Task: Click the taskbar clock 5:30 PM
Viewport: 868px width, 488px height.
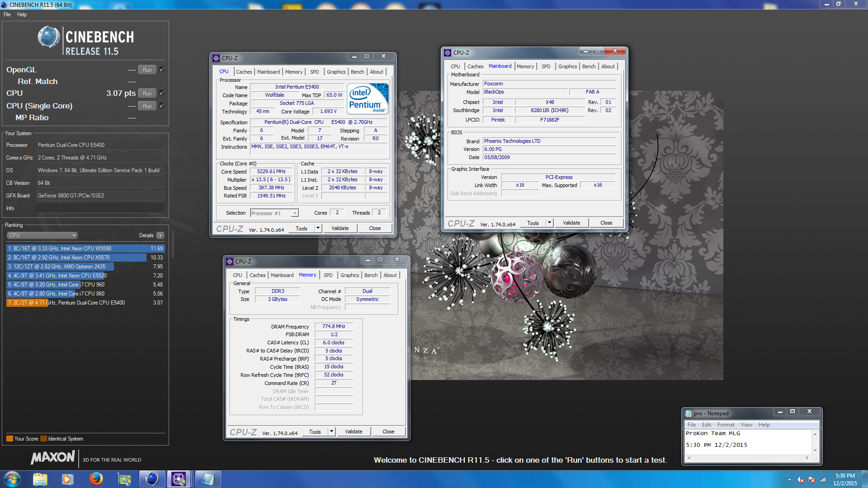Action: tap(845, 476)
